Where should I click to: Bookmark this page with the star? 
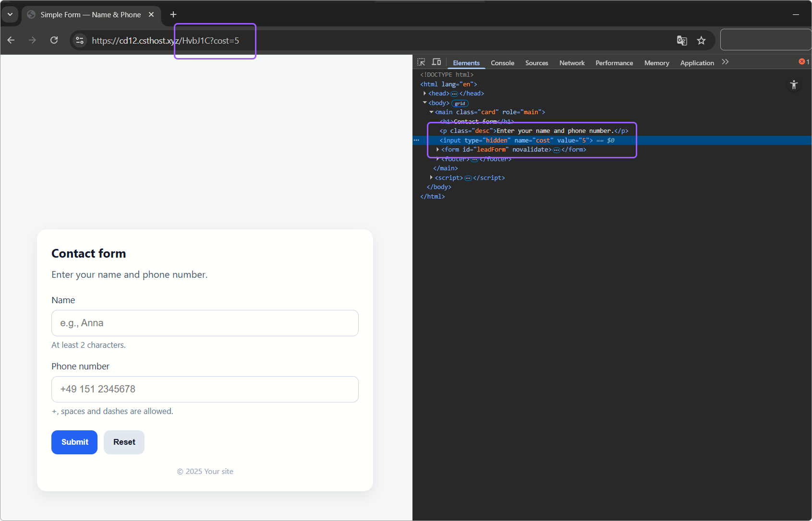702,40
